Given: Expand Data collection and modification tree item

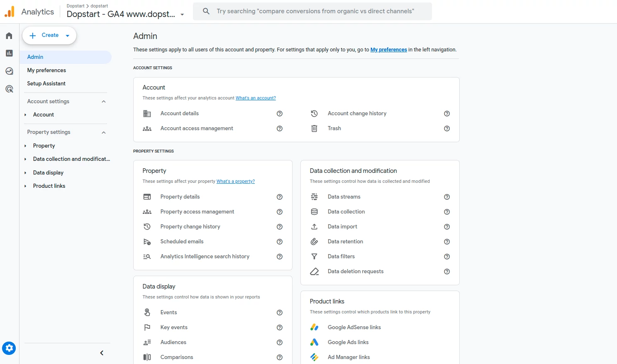Looking at the screenshot, I should coord(25,159).
